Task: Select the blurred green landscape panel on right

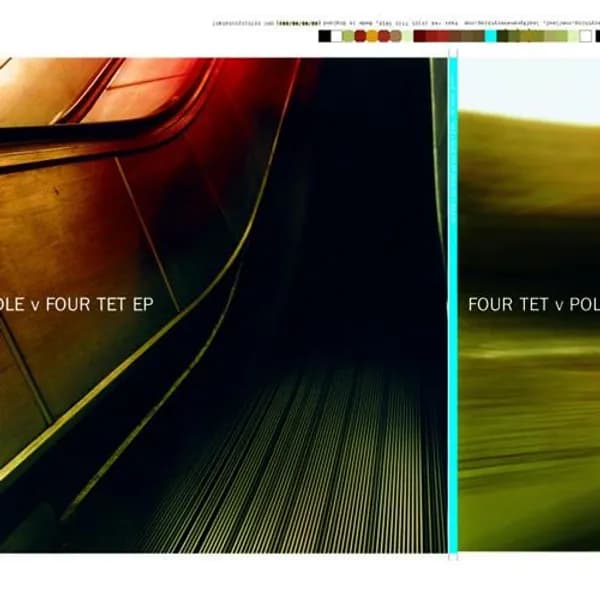Action: (x=530, y=420)
